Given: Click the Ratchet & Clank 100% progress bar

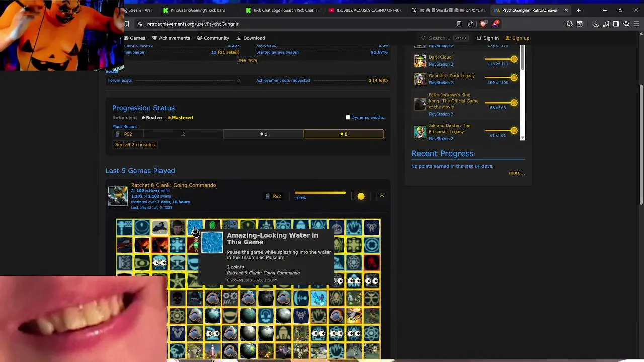Looking at the screenshot, I should 320,193.
